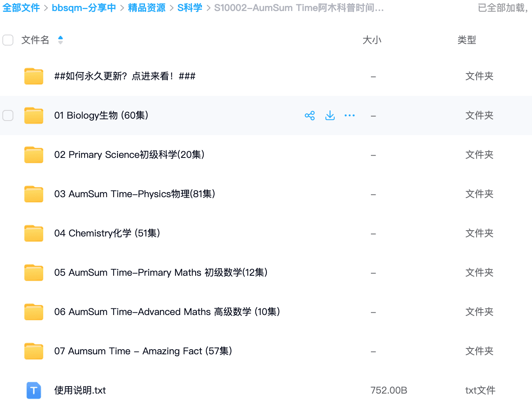Open the more actions "..." icon on Biology row
This screenshot has width=532, height=414.
(x=350, y=115)
